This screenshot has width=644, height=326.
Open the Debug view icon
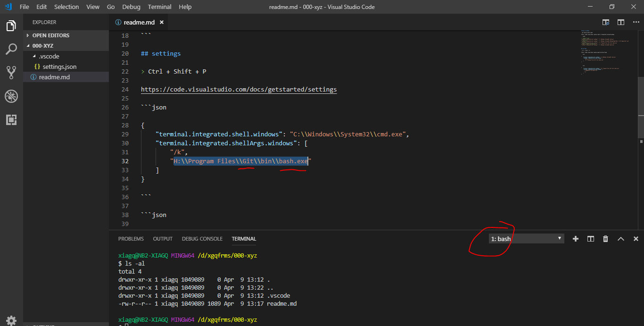coord(11,96)
